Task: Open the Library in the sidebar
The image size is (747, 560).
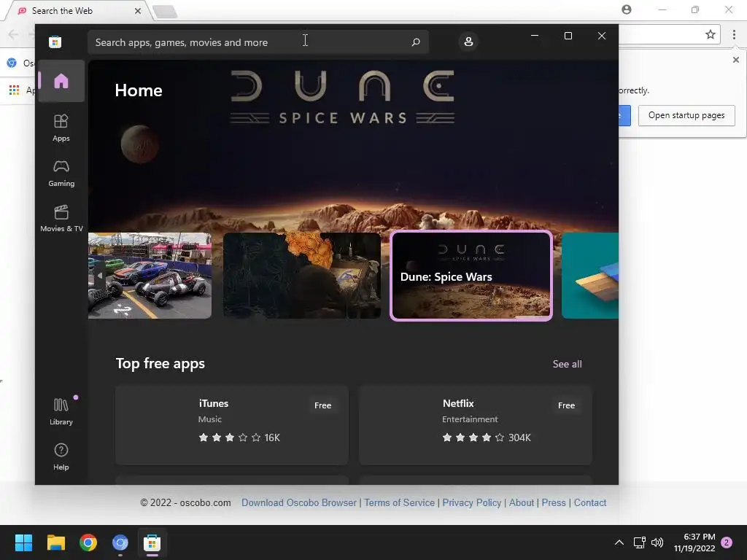Action: click(x=61, y=411)
